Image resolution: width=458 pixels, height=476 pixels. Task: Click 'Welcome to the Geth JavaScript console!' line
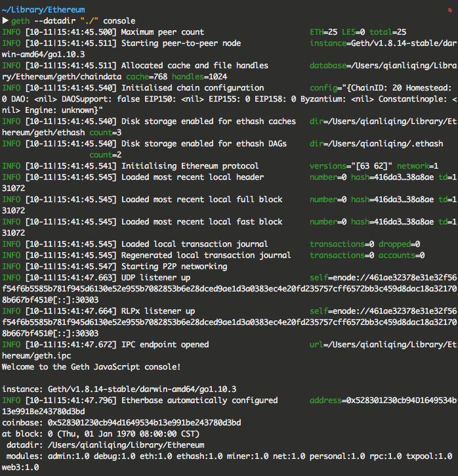tap(91, 367)
